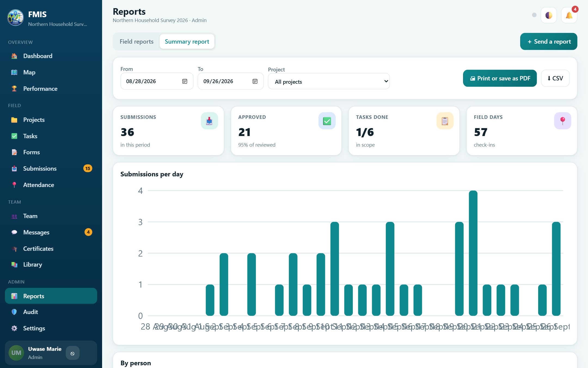Click the '95% of reviewed' text
Viewport: 588px width, 368px height.
[257, 145]
